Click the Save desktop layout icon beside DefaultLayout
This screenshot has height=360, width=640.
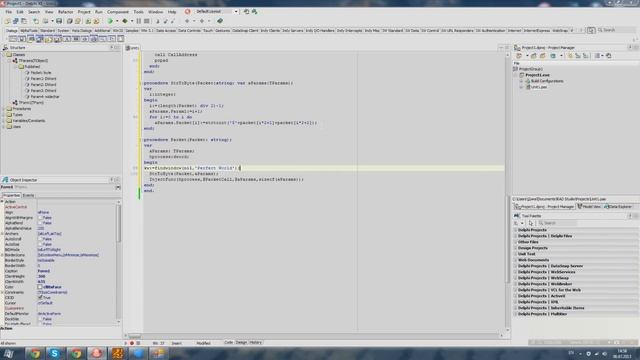(246, 12)
